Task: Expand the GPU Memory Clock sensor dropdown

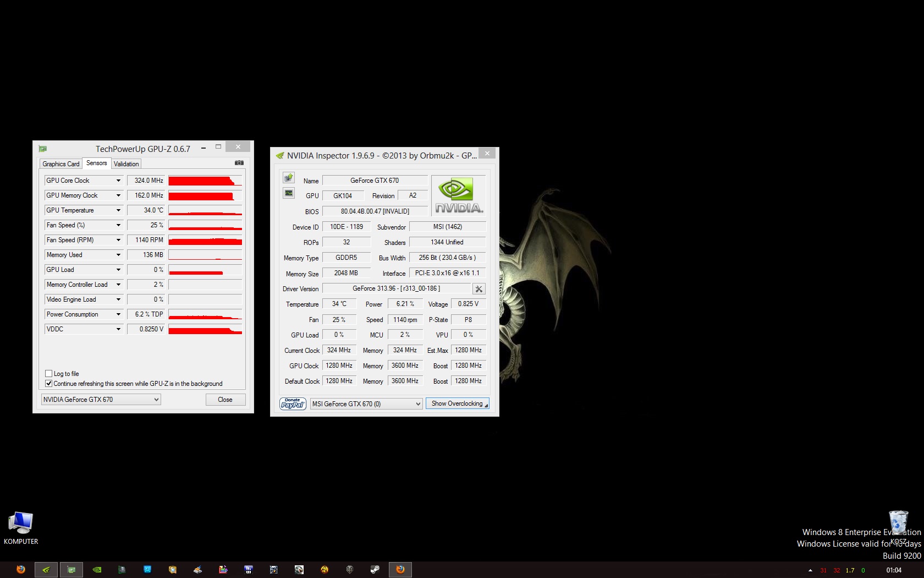Action: (118, 195)
